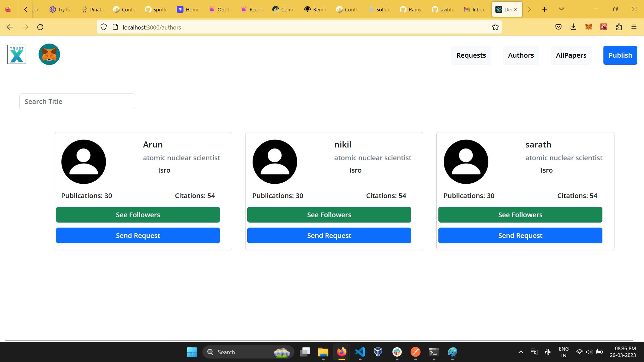
Task: Navigate to AllPapers tab
Action: 571,55
